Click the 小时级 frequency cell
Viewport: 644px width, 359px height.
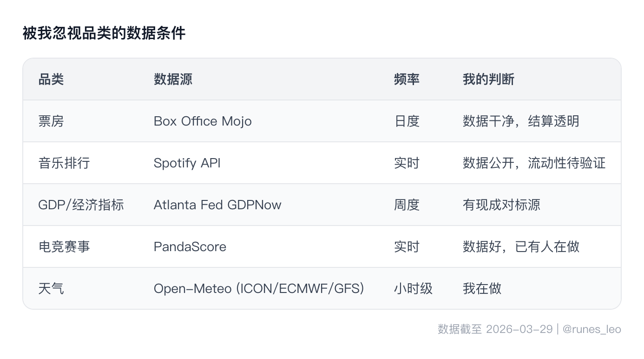(413, 288)
